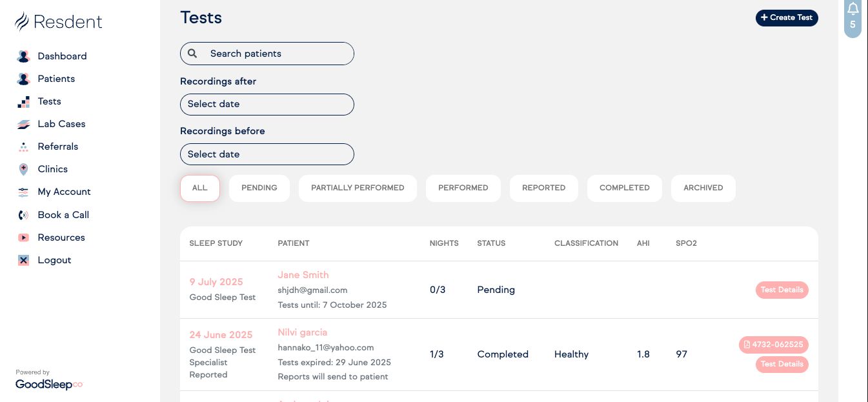
Task: Click the Referrals icon in sidebar
Action: pos(23,146)
